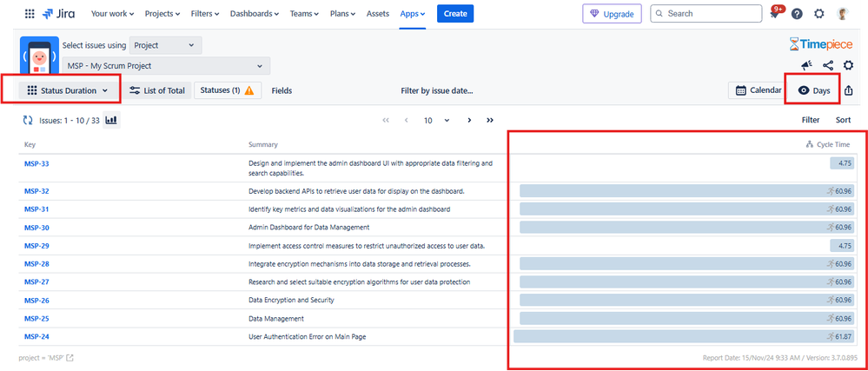The image size is (868, 371).
Task: Click the Cycle Time column header
Action: (827, 144)
